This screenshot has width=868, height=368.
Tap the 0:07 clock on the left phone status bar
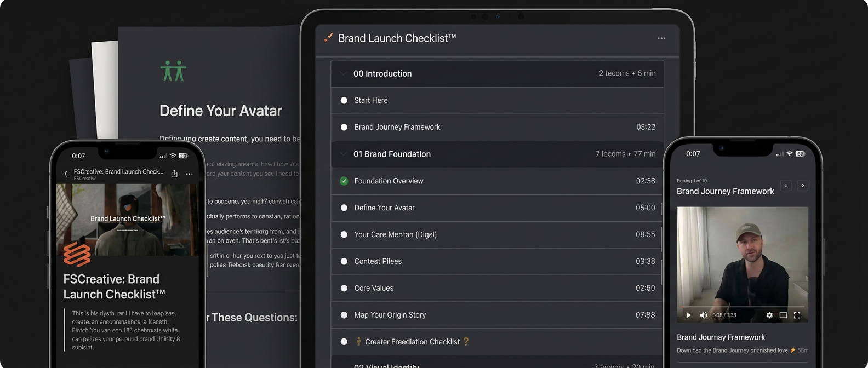coord(78,156)
